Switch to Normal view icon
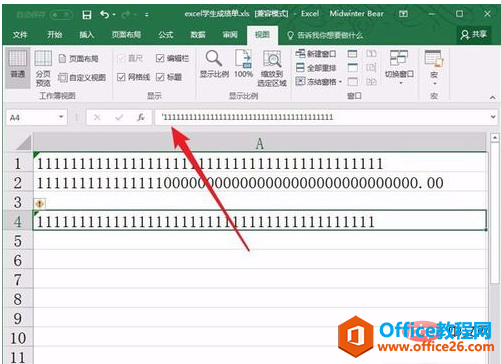The width and height of the screenshot is (501, 364). [x=18, y=64]
